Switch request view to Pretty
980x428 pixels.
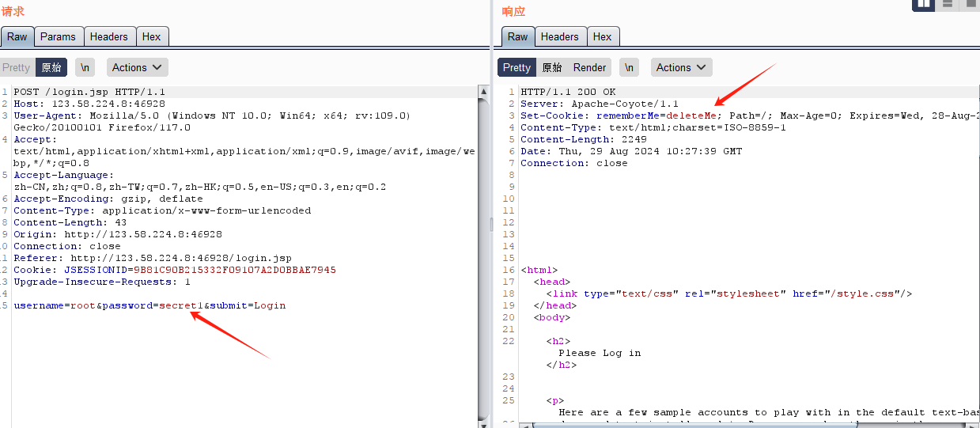click(16, 67)
